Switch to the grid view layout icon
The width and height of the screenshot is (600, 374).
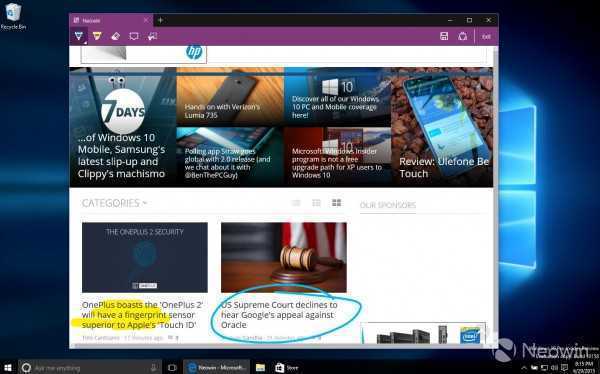click(x=336, y=203)
